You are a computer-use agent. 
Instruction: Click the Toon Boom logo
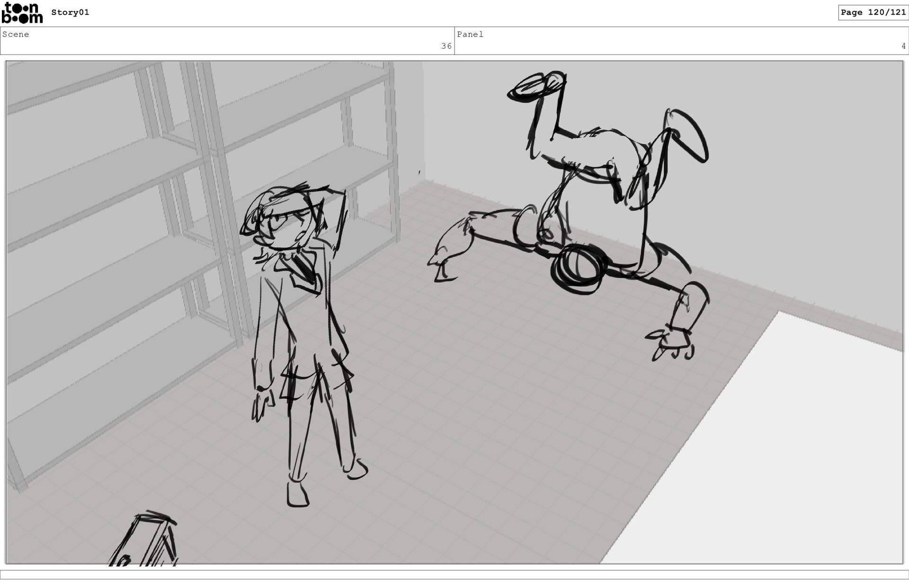pyautogui.click(x=22, y=13)
